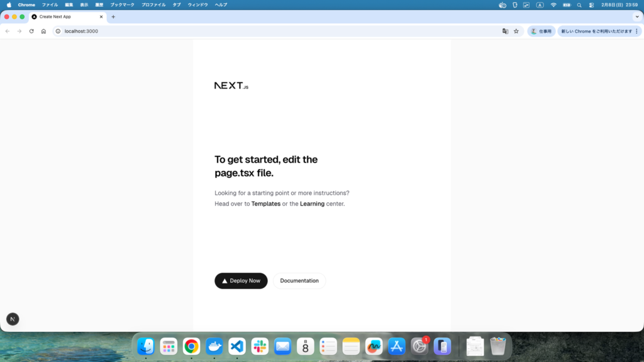Select the Create Next App tab

(x=63, y=17)
